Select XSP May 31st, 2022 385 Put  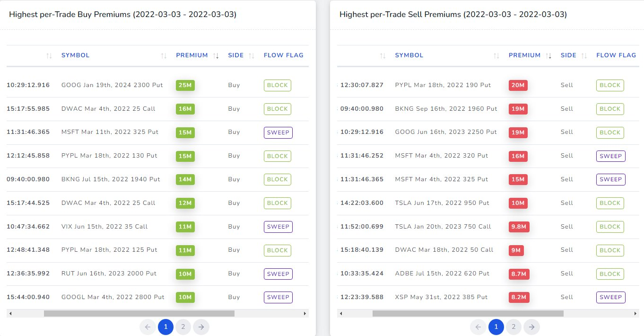(441, 297)
